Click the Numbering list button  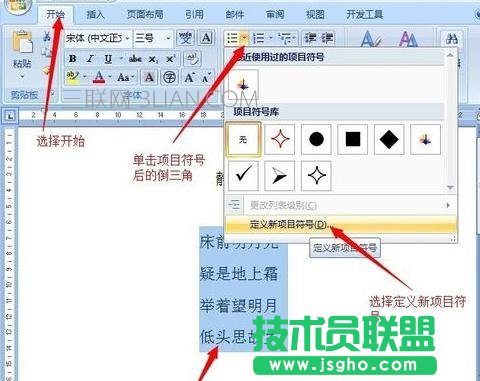(x=259, y=39)
